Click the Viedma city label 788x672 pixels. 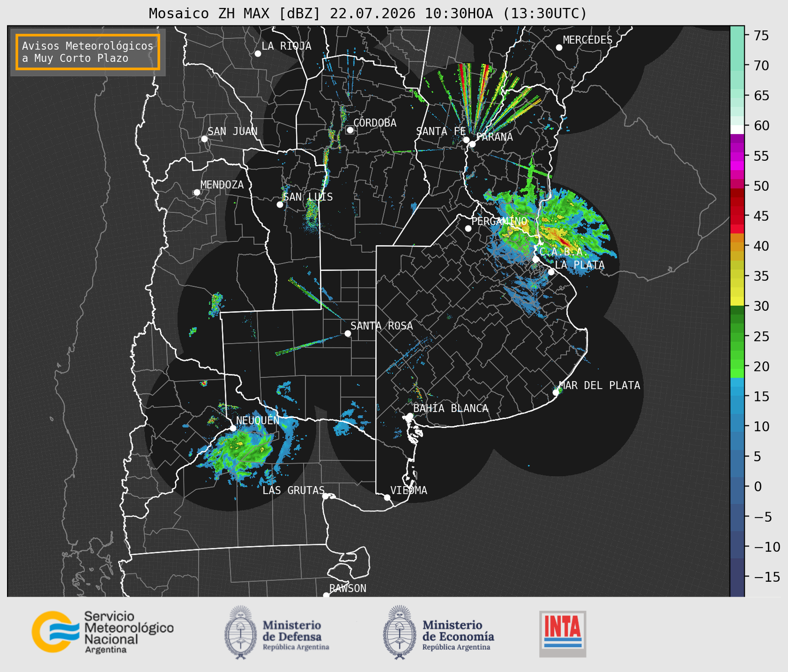[409, 490]
